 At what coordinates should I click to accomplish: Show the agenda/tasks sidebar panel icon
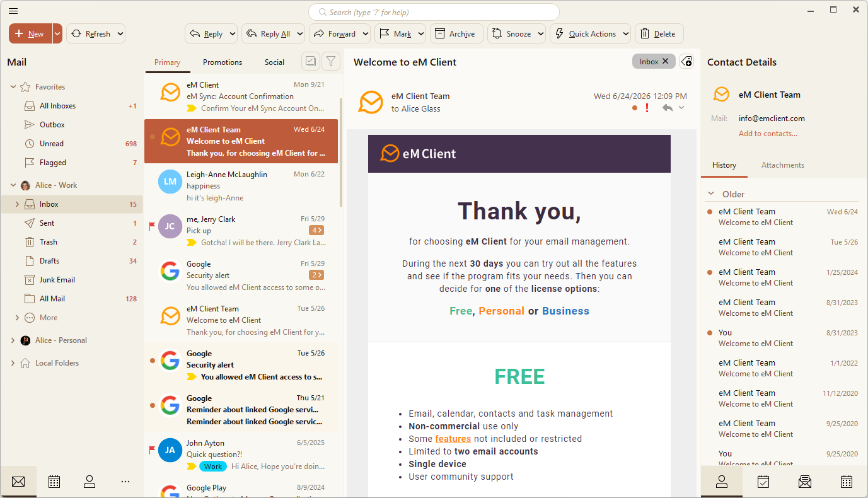(x=763, y=482)
